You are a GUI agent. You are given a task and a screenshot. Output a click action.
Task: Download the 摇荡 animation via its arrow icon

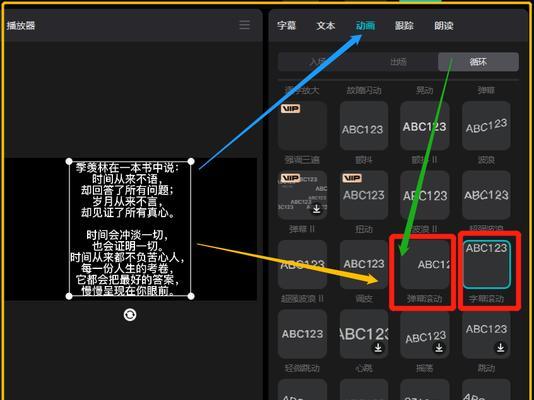439,348
